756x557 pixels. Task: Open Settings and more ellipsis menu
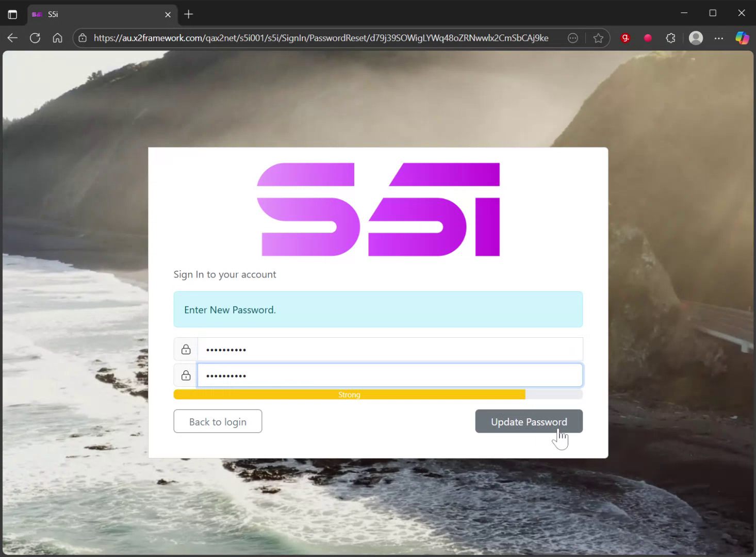[719, 38]
